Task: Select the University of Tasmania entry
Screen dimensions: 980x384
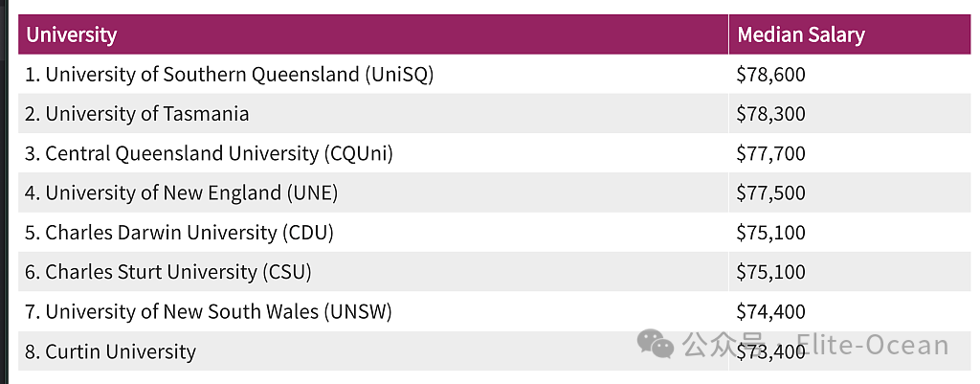Action: click(137, 114)
